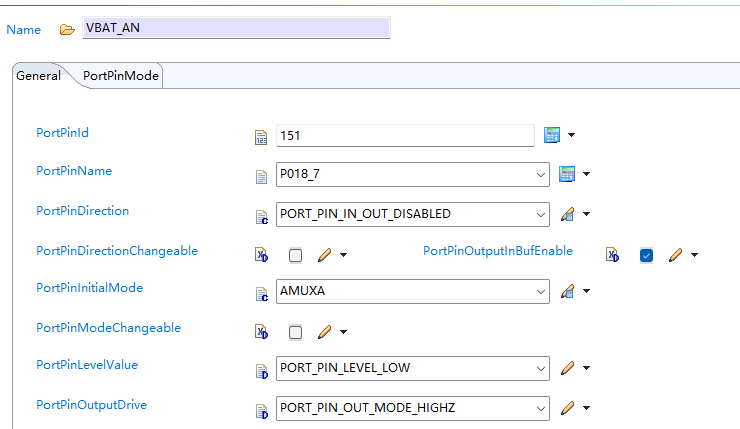
Task: Click the pencil icon next to PortPinDirectionChangeable checkbox
Action: pos(324,255)
